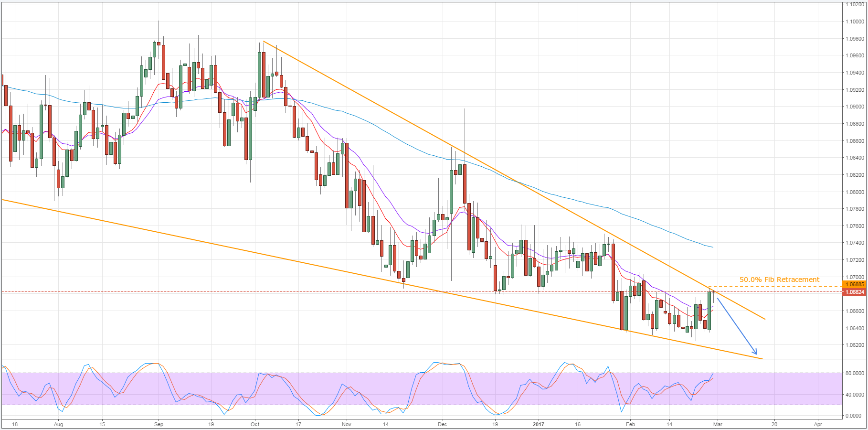Click the 40.0000 stochastic level label
Image resolution: width=868 pixels, height=430 pixels.
click(855, 395)
